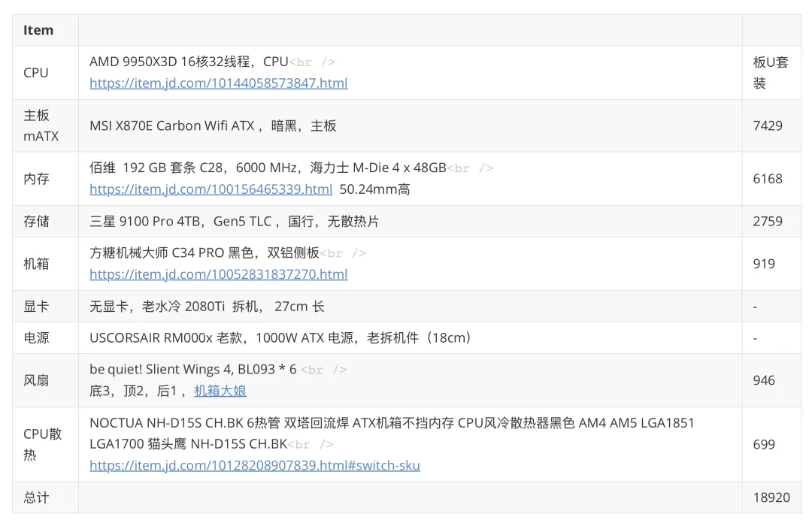Click the 佰维 192 GB memory description
The width and height of the screenshot is (812, 523).
click(x=268, y=168)
